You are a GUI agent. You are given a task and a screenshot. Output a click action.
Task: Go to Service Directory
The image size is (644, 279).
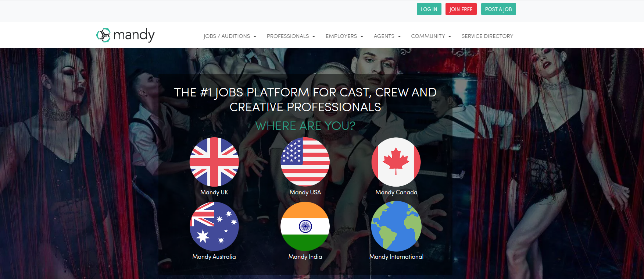[x=487, y=36]
